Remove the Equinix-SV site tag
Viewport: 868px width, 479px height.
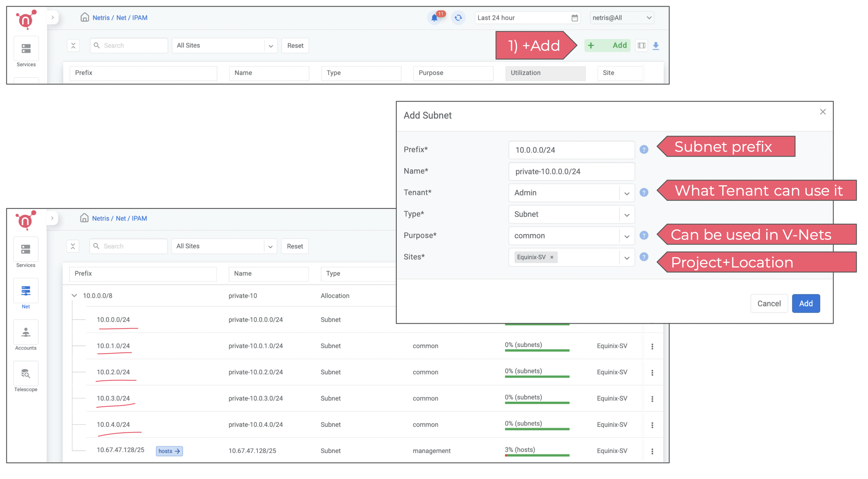pos(552,257)
